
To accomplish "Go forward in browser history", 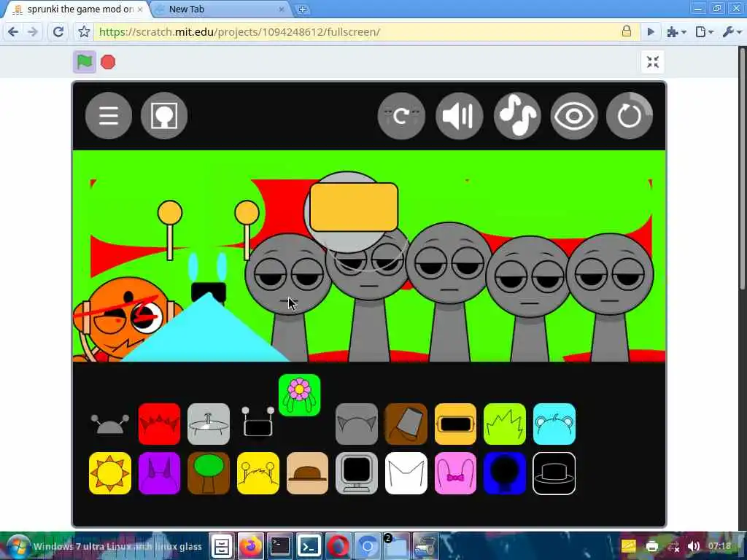I will [x=33, y=32].
